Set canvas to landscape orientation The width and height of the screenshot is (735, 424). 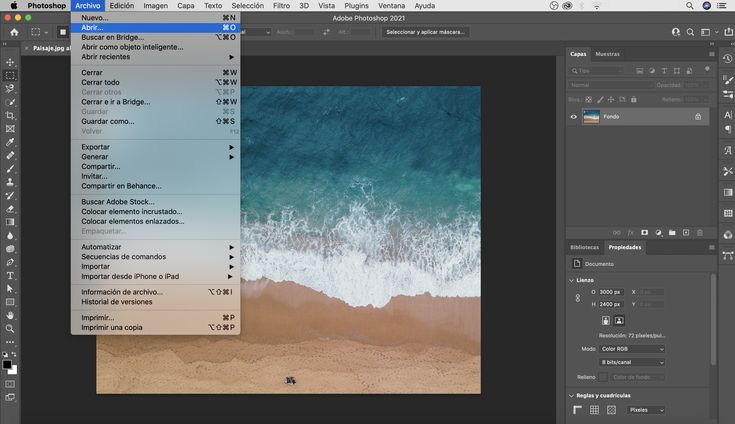coord(620,320)
